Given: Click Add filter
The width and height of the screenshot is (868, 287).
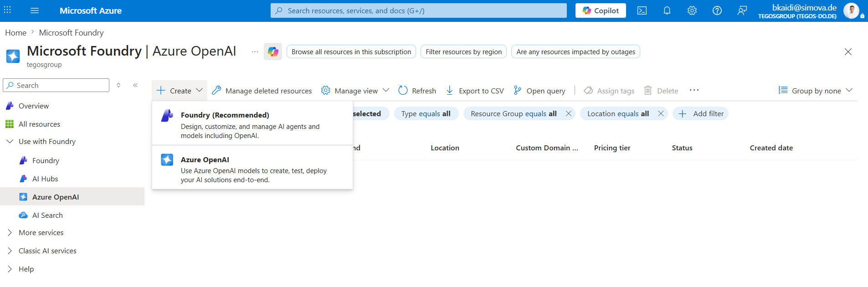Looking at the screenshot, I should tap(701, 113).
